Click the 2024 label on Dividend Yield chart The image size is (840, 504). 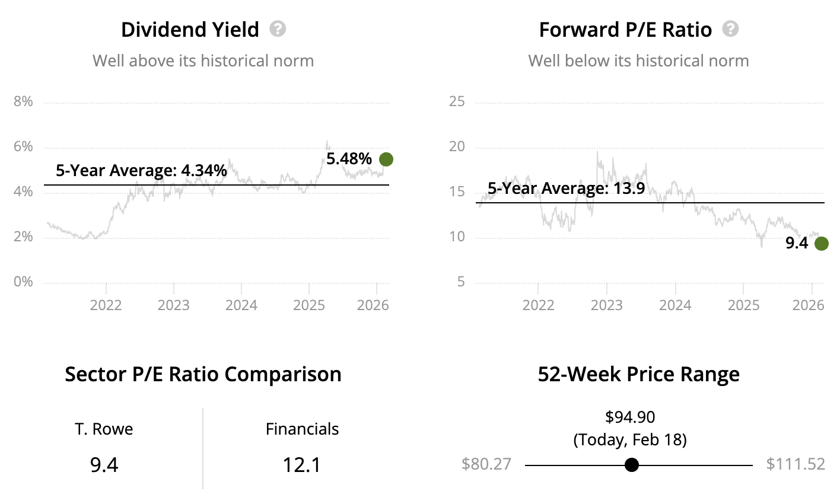(241, 305)
